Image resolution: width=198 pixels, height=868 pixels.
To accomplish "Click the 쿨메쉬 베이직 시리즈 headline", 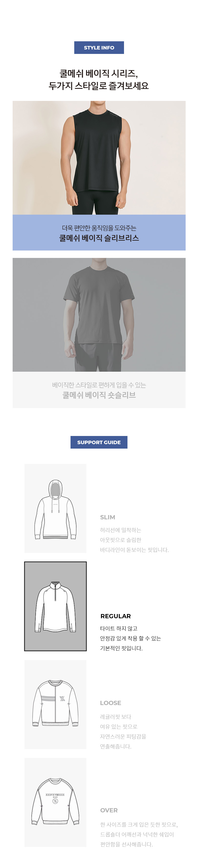I will [x=99, y=79].
